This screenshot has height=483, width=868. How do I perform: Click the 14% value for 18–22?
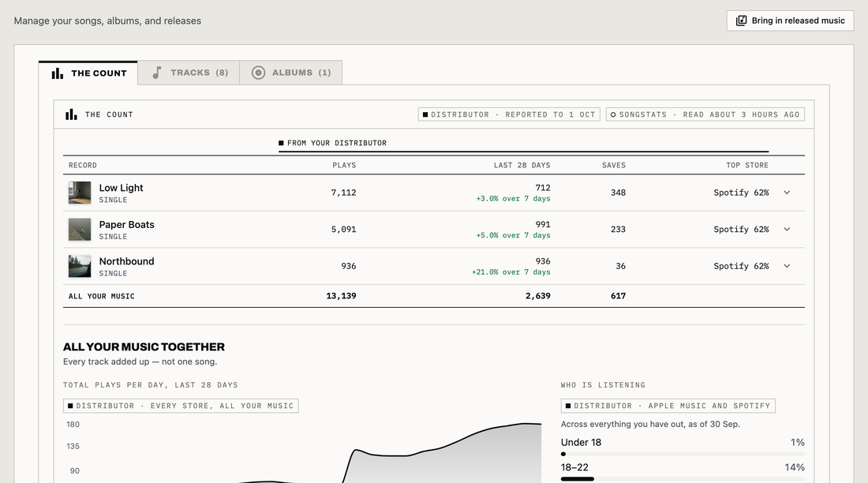[795, 467]
